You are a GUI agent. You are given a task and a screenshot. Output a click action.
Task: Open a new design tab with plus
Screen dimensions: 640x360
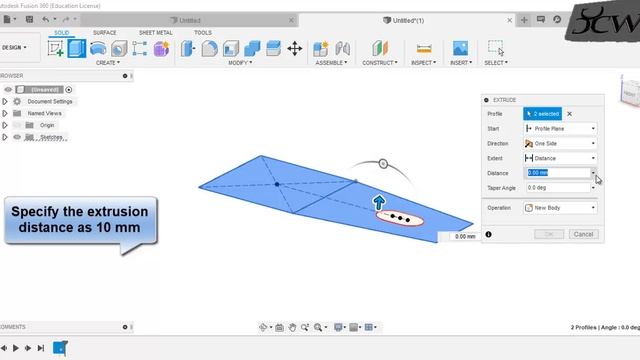524,20
